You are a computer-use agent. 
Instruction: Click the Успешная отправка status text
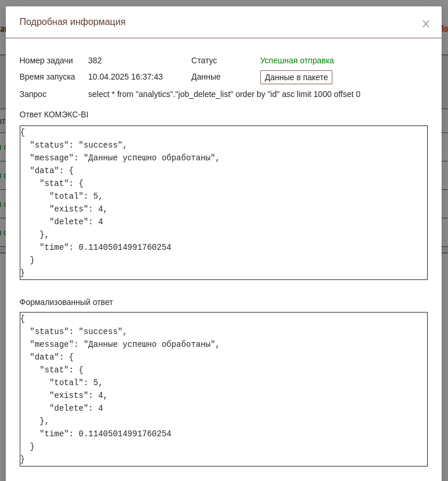pos(296,60)
